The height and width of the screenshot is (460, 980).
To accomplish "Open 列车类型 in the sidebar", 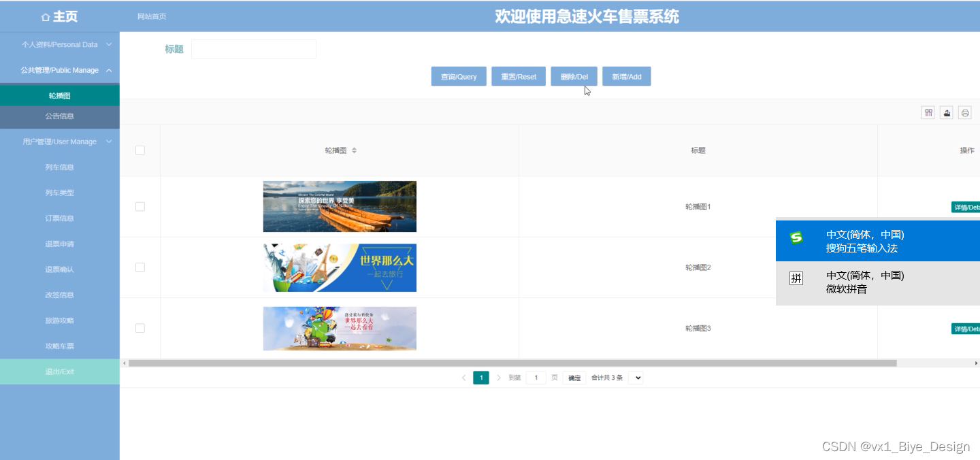I will (60, 193).
